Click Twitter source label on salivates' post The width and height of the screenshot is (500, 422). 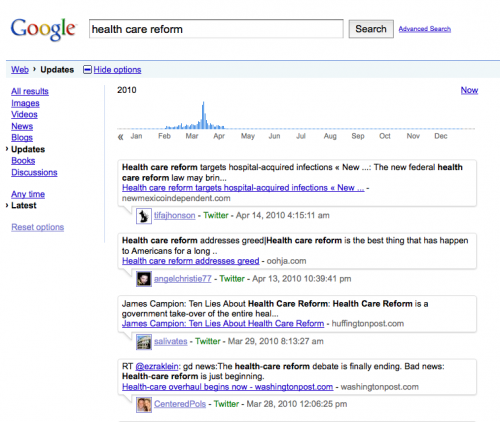[x=208, y=341]
